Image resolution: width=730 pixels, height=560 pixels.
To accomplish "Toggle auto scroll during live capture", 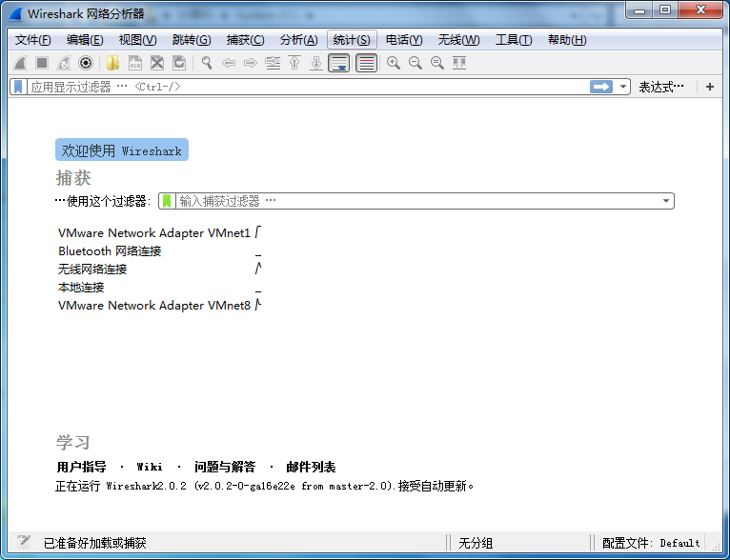I will (338, 63).
